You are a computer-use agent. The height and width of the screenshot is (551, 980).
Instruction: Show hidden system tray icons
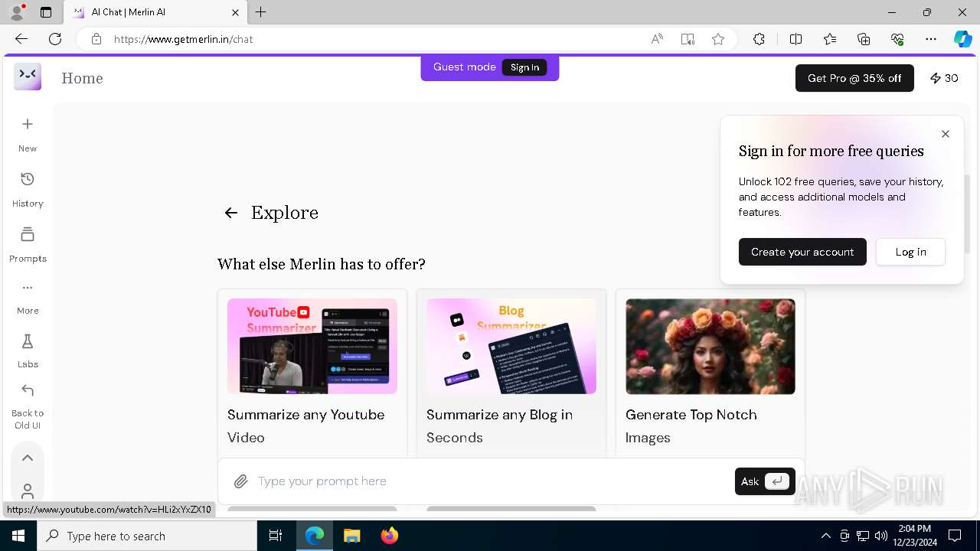pyautogui.click(x=825, y=536)
